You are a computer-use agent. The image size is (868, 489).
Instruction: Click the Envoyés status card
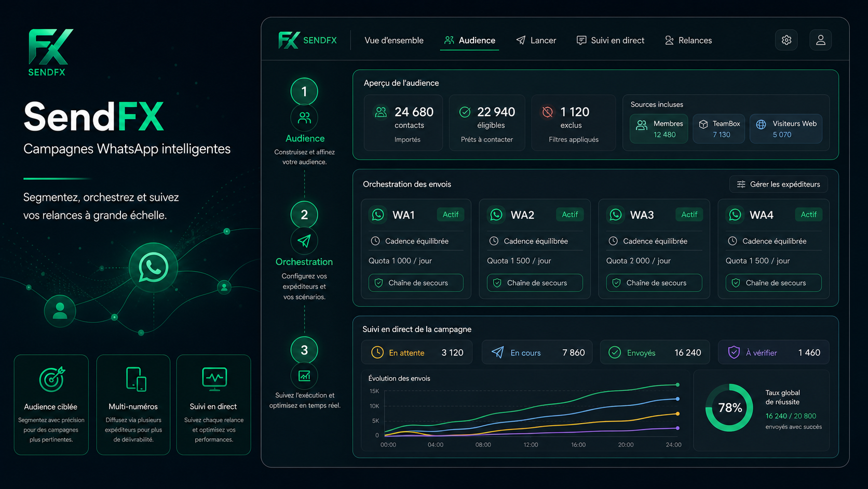[x=655, y=352]
